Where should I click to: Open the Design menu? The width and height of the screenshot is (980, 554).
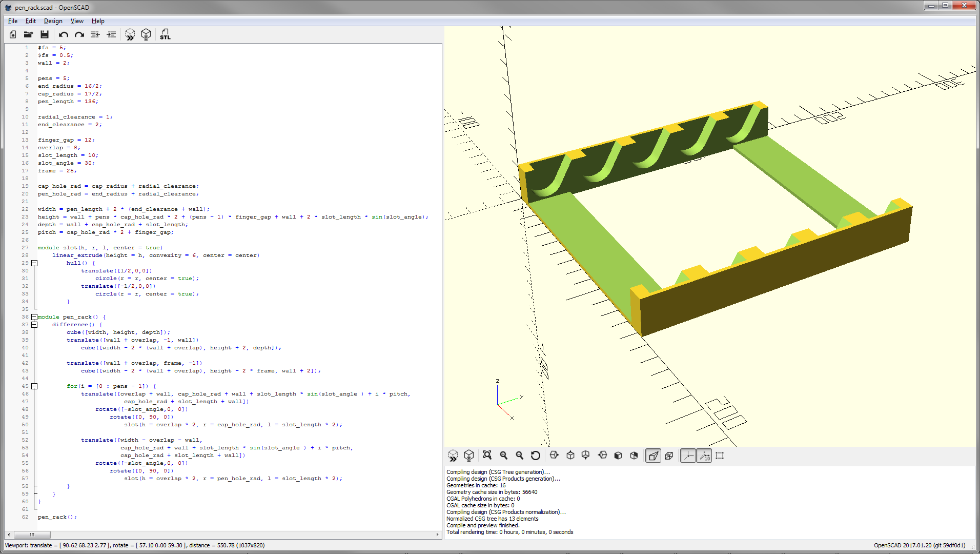pos(53,21)
